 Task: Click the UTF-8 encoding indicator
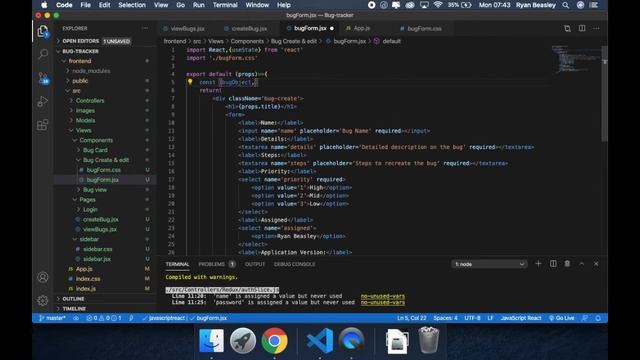(x=472, y=318)
